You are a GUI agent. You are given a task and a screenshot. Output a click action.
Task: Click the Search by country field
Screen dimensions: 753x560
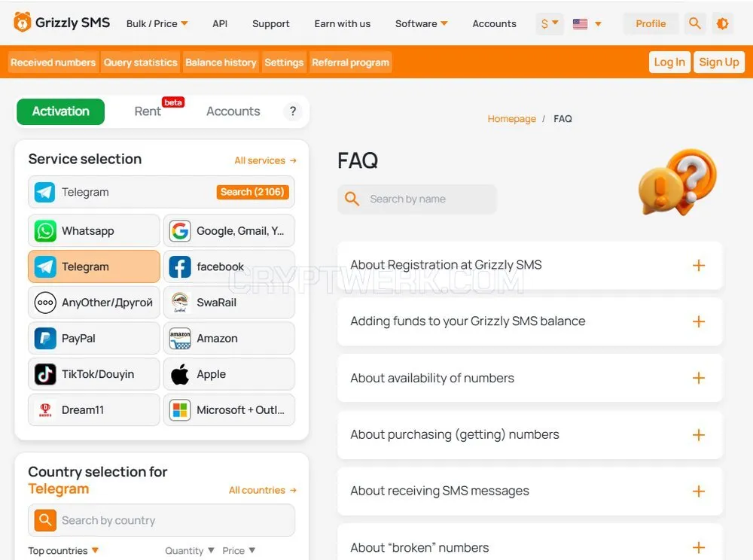[161, 520]
